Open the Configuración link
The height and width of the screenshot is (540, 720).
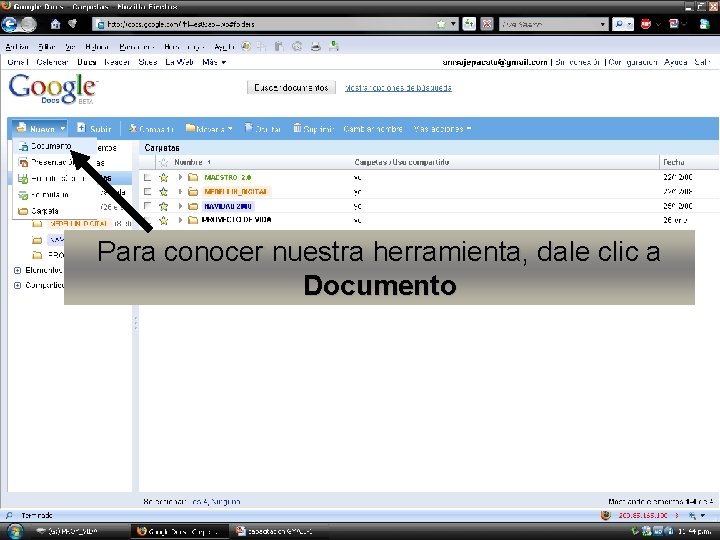(x=633, y=62)
